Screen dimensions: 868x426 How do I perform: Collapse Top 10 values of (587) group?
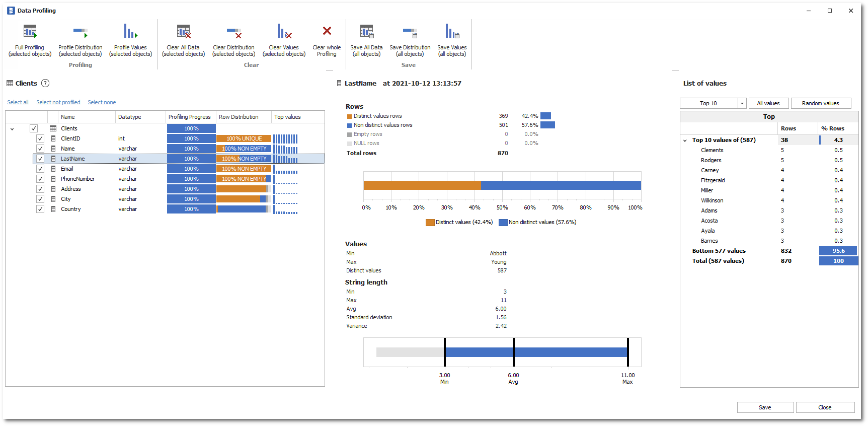(x=685, y=140)
